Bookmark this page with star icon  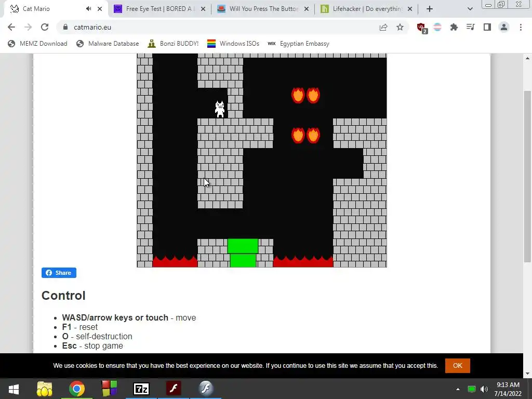(x=400, y=27)
